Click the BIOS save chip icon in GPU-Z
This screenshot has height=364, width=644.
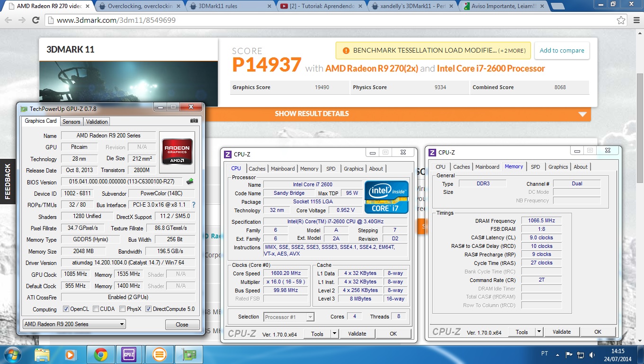[x=190, y=182]
